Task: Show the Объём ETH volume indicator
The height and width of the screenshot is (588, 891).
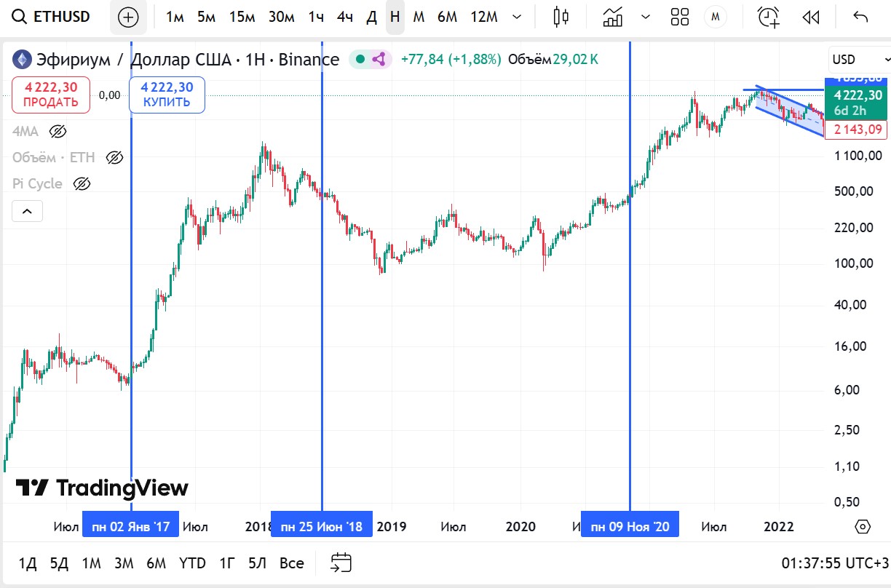Action: point(114,158)
